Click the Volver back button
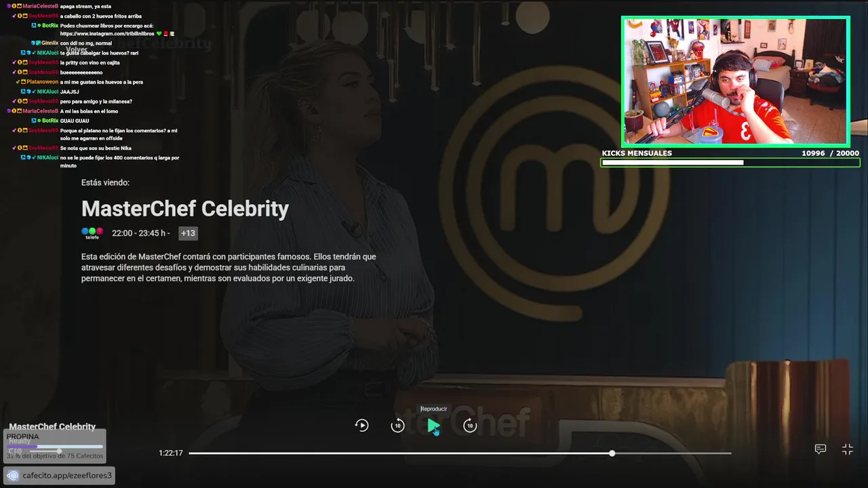This screenshot has height=488, width=868. coord(77,49)
